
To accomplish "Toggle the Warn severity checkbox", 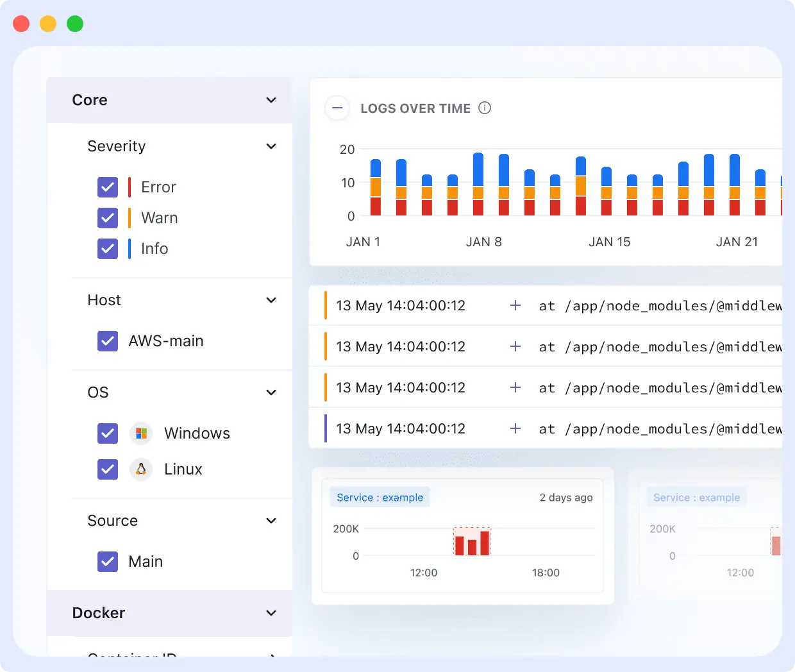I will click(108, 218).
